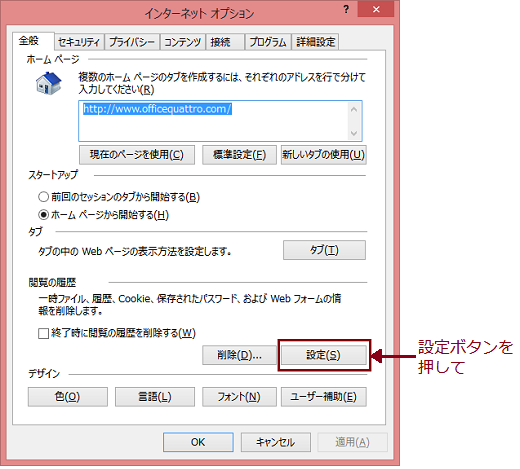Click the 削除(D)... button
The height and width of the screenshot is (469, 520).
click(239, 355)
